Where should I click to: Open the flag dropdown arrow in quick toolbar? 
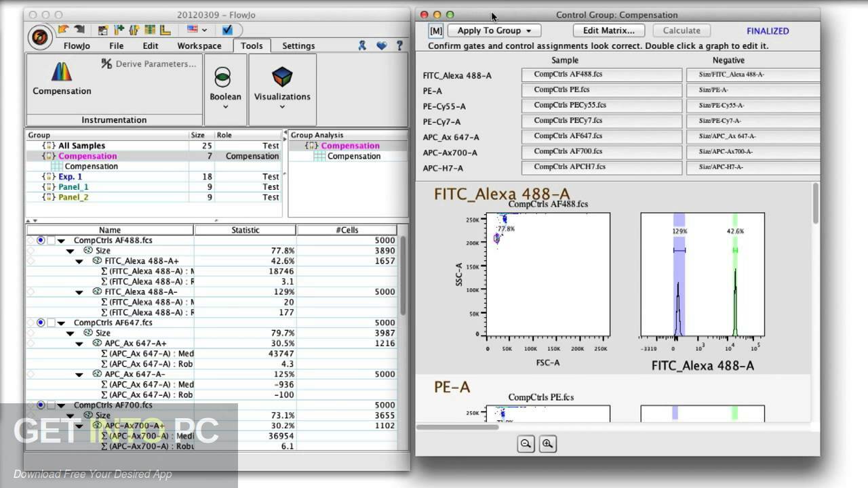tap(204, 30)
